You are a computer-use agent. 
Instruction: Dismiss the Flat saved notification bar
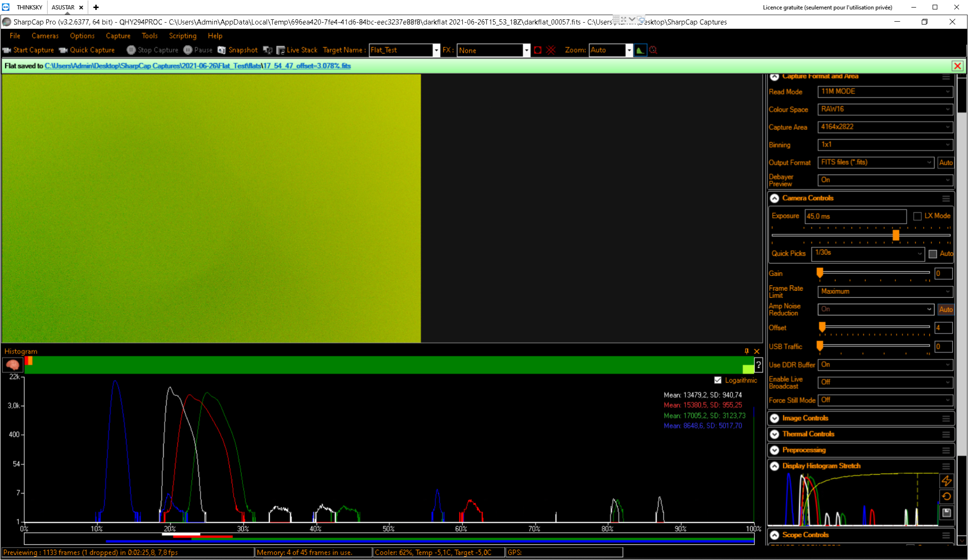click(958, 66)
